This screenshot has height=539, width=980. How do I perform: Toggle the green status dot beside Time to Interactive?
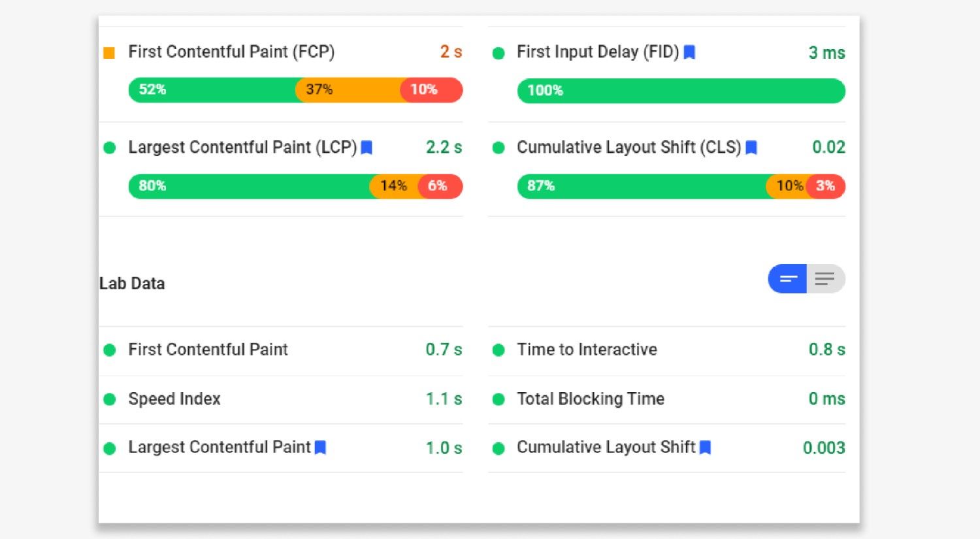click(x=498, y=350)
